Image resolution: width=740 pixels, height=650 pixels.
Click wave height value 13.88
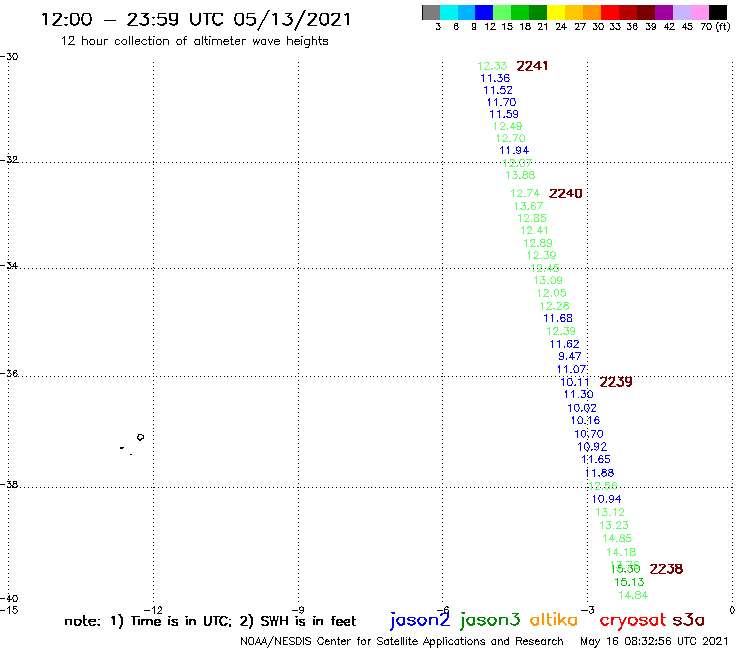520,176
